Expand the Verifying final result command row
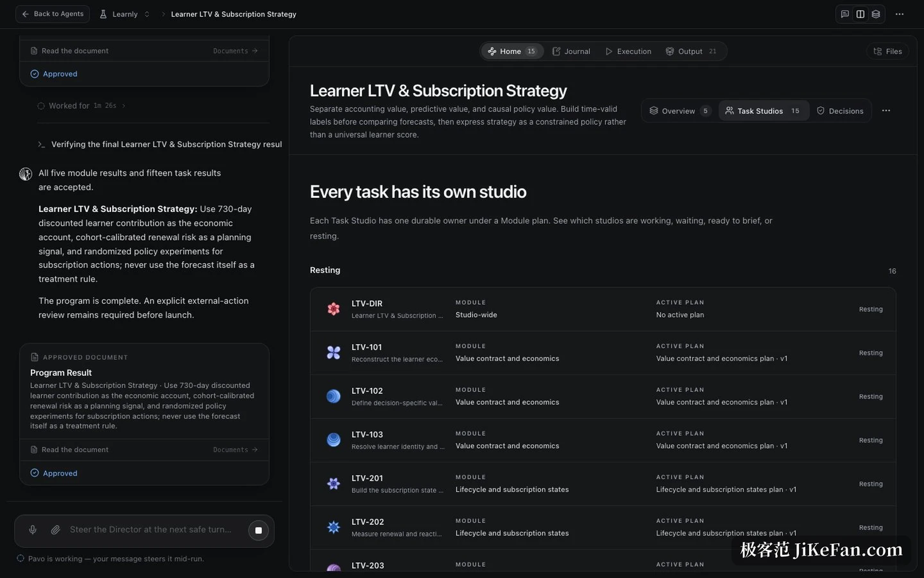This screenshot has width=924, height=578. pyautogui.click(x=160, y=144)
